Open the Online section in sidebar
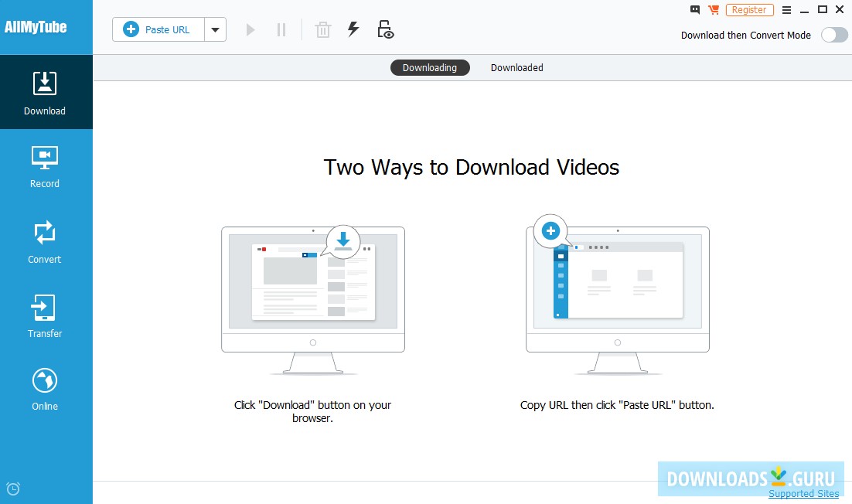 point(45,390)
